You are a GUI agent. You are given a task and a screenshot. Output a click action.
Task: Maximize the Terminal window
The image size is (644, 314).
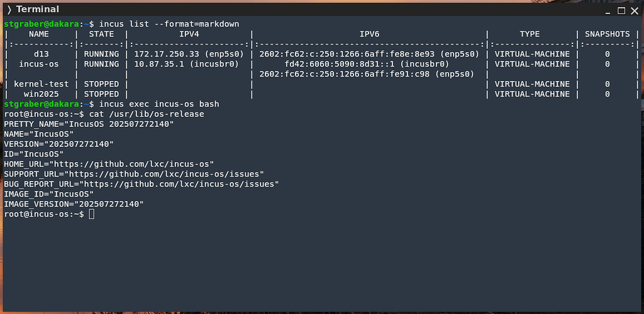(x=621, y=10)
